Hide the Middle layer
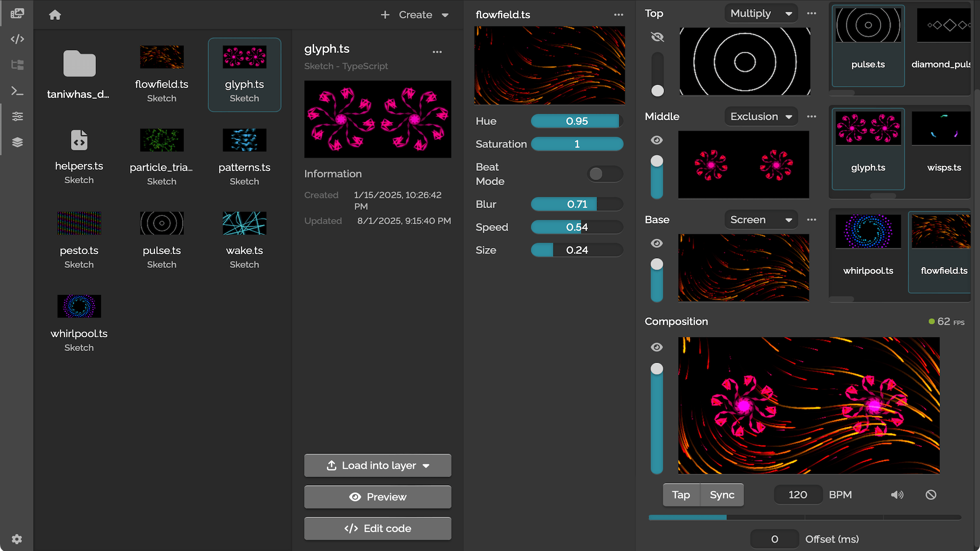The height and width of the screenshot is (551, 980). point(657,140)
